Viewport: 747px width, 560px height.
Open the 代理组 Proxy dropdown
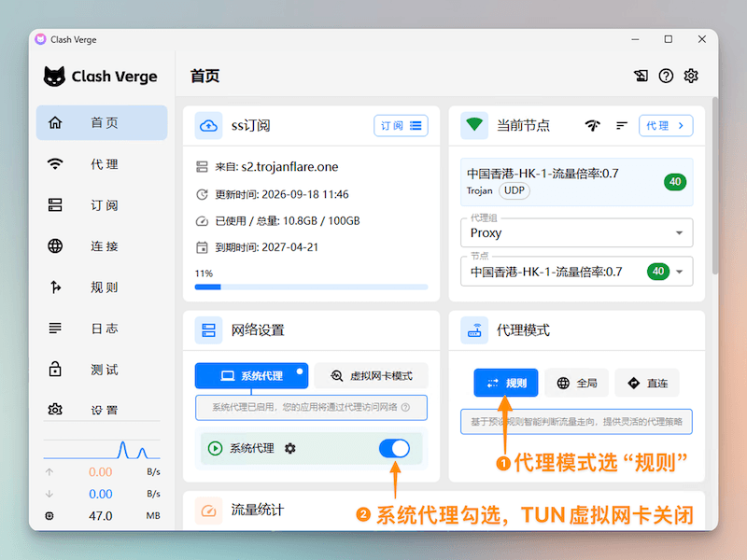point(576,232)
